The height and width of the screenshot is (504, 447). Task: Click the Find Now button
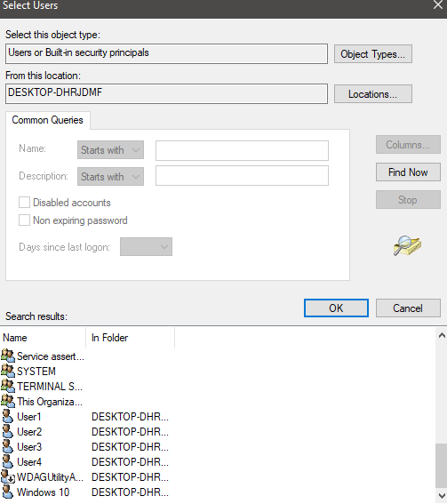click(408, 172)
